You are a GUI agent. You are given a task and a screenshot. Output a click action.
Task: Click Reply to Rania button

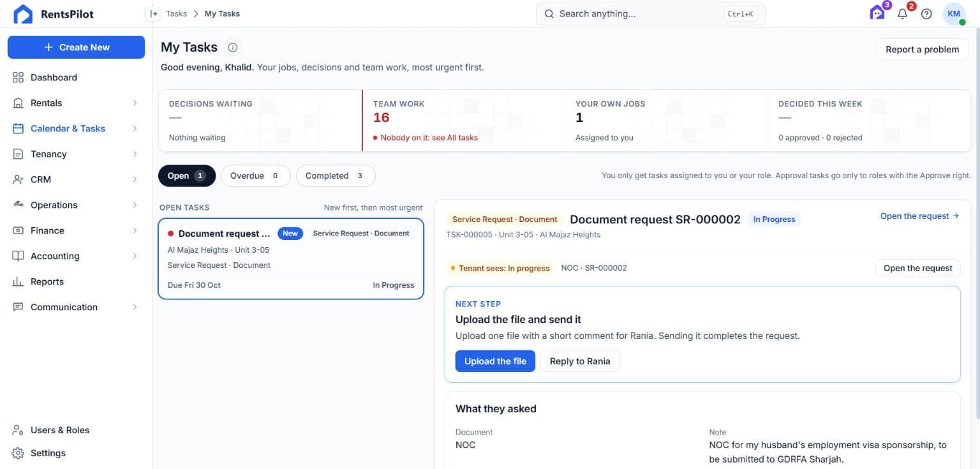(580, 361)
